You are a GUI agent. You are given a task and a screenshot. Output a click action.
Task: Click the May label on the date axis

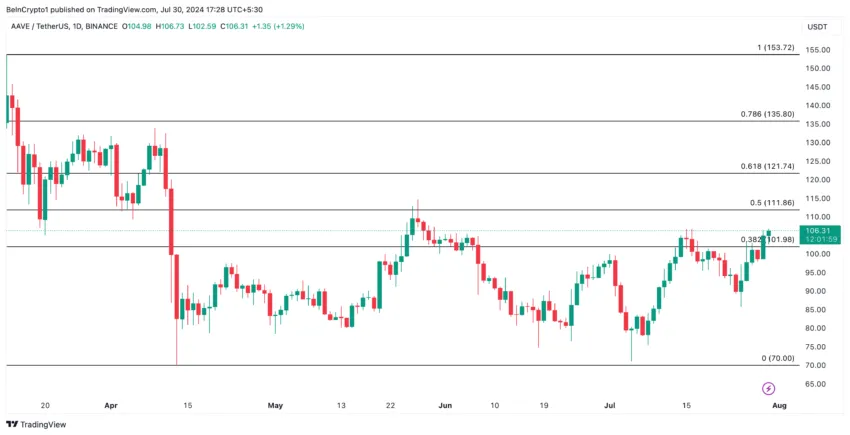coord(275,406)
